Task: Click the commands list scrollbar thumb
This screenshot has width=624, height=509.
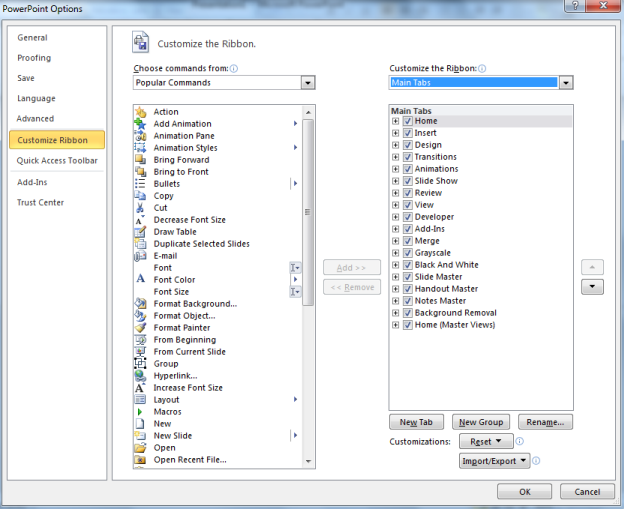Action: coord(308,212)
